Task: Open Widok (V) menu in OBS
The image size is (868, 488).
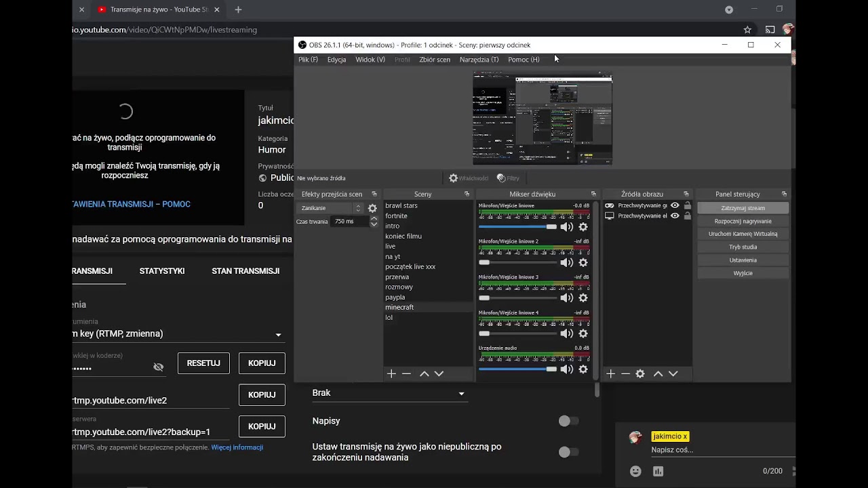Action: (x=370, y=60)
